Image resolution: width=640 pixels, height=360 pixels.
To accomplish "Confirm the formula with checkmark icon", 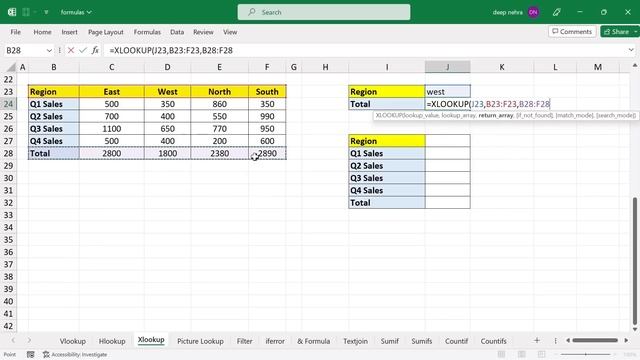I will [83, 50].
